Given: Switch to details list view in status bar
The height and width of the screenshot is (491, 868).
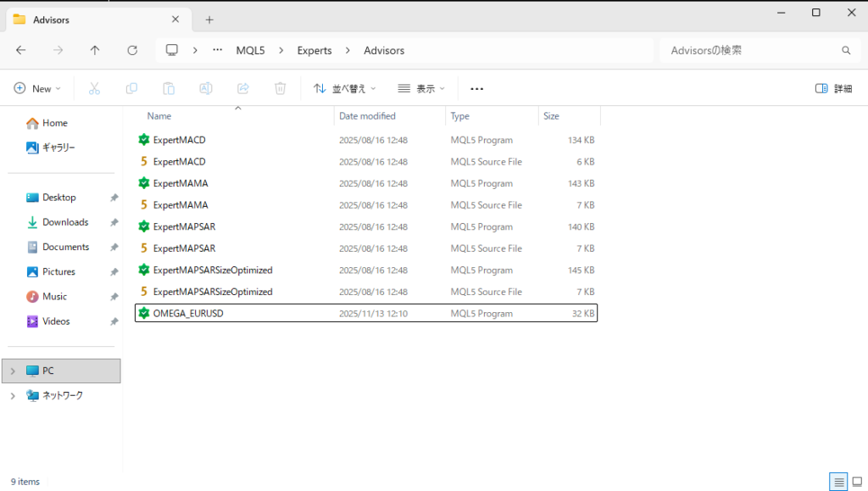Looking at the screenshot, I should click(x=839, y=482).
